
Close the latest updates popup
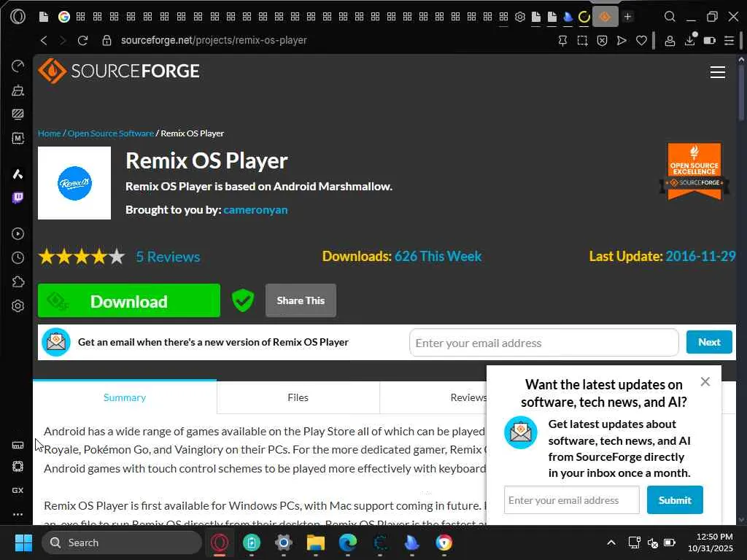click(x=705, y=381)
